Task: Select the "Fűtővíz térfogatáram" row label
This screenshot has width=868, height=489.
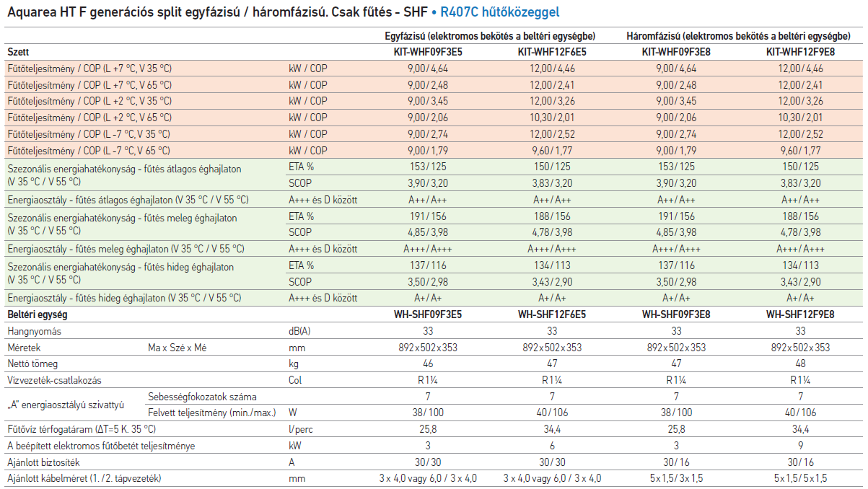Action: pyautogui.click(x=82, y=429)
